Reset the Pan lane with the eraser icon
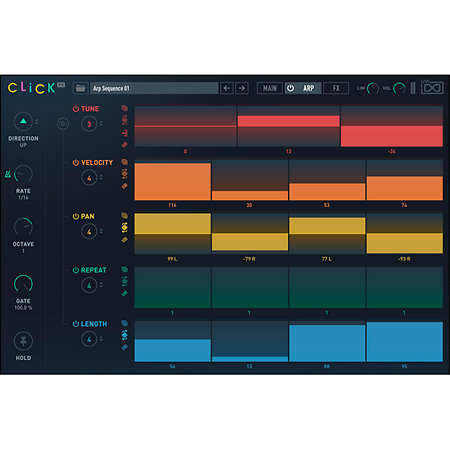 click(x=125, y=240)
